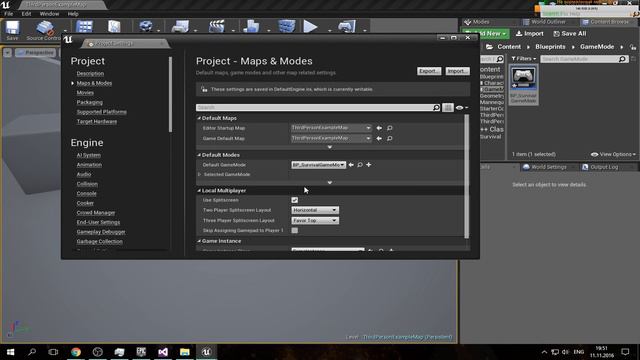
Task: Switch to World Outliner tab
Action: (x=548, y=22)
